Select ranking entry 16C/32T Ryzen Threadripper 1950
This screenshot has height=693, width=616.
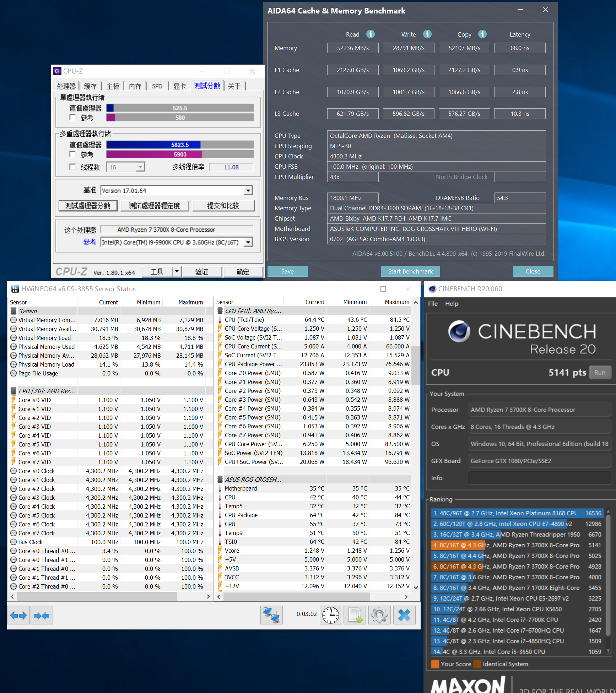[x=517, y=534]
